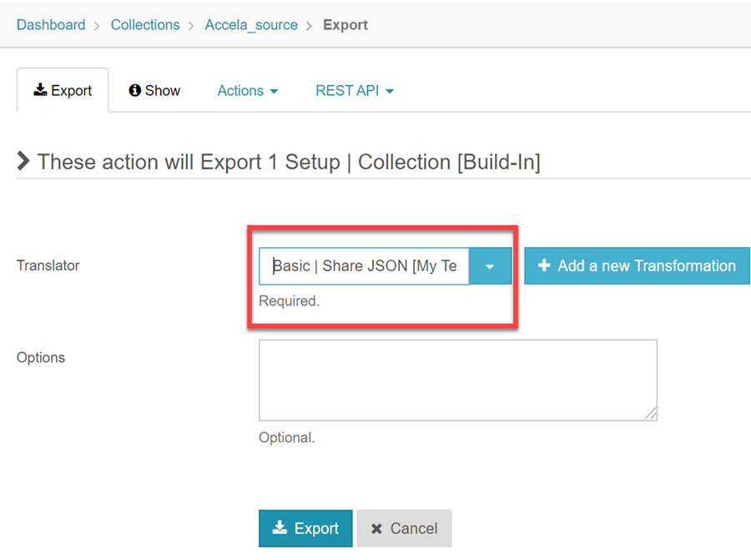
Task: Grab the Options textarea resize handle
Action: click(x=650, y=413)
